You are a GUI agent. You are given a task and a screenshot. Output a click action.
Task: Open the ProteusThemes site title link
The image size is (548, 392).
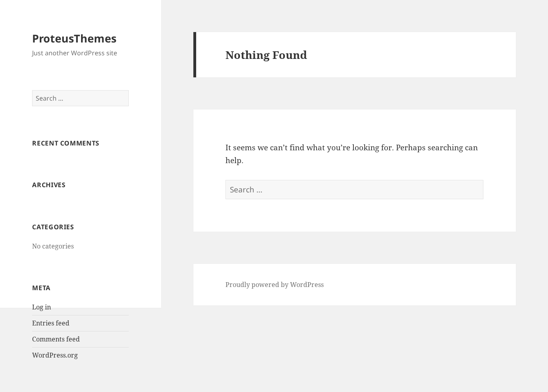pyautogui.click(x=74, y=38)
